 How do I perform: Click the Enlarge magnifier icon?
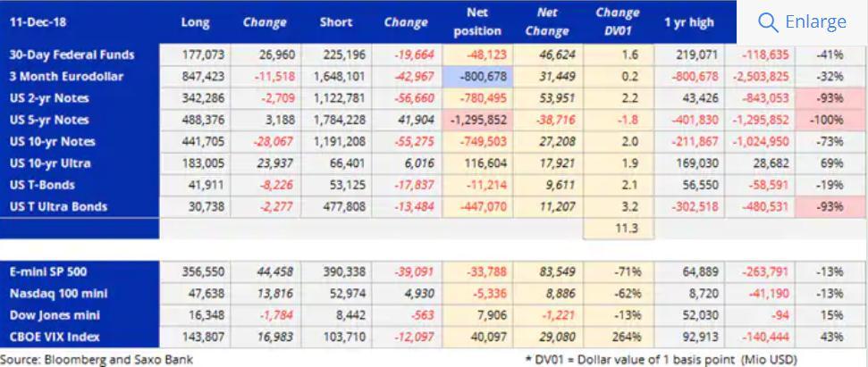(x=768, y=21)
